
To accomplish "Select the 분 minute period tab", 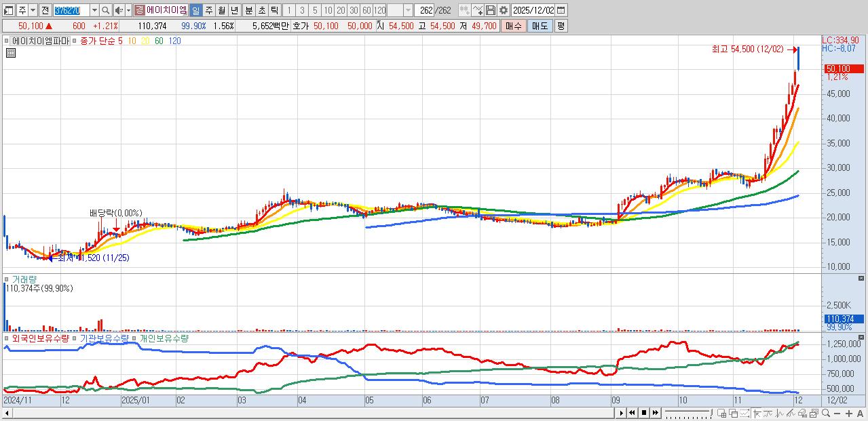I will coord(248,10).
